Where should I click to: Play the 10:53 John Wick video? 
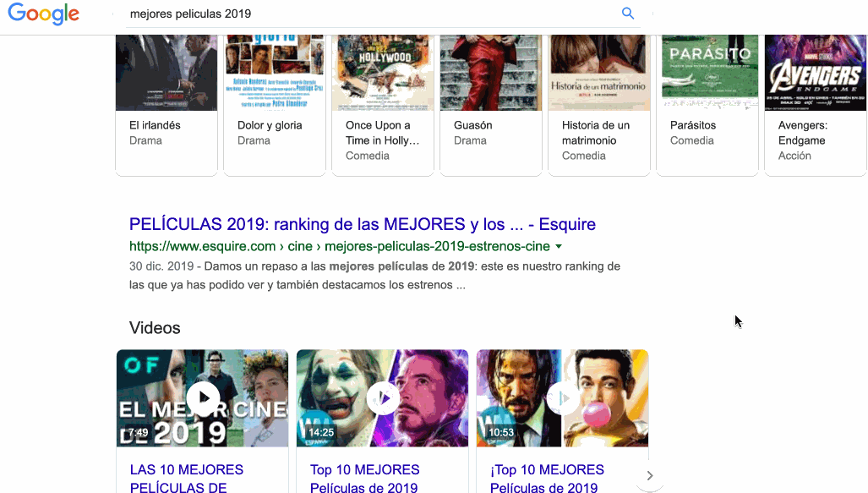[562, 397]
